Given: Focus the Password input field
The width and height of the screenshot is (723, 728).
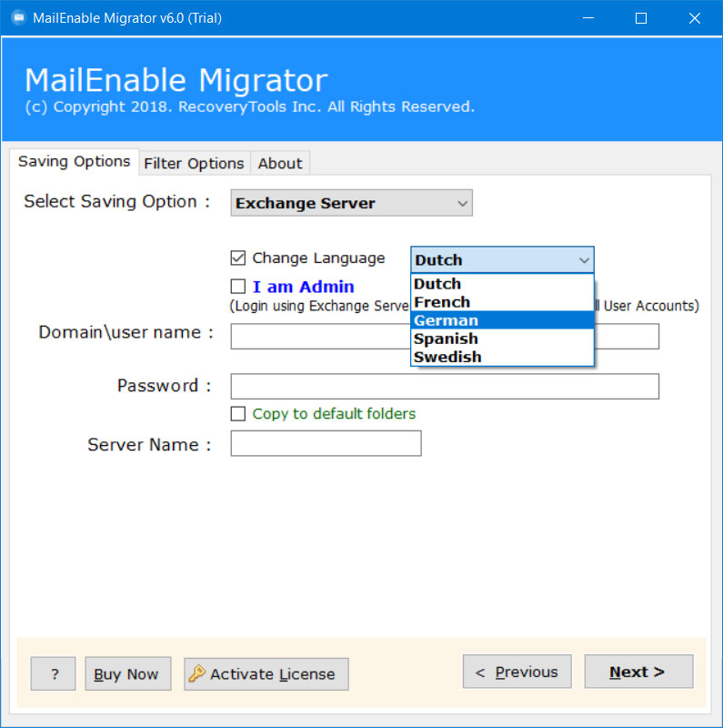Looking at the screenshot, I should coord(445,386).
